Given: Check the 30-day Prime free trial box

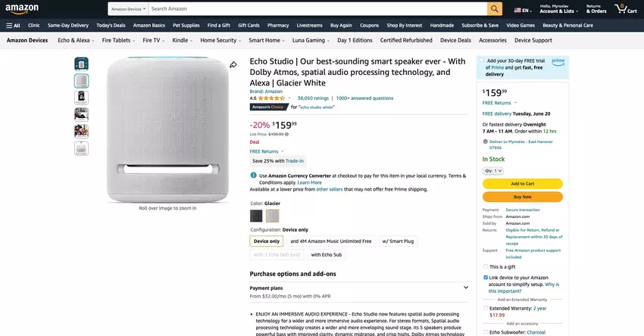Looking at the screenshot, I should tap(481, 61).
